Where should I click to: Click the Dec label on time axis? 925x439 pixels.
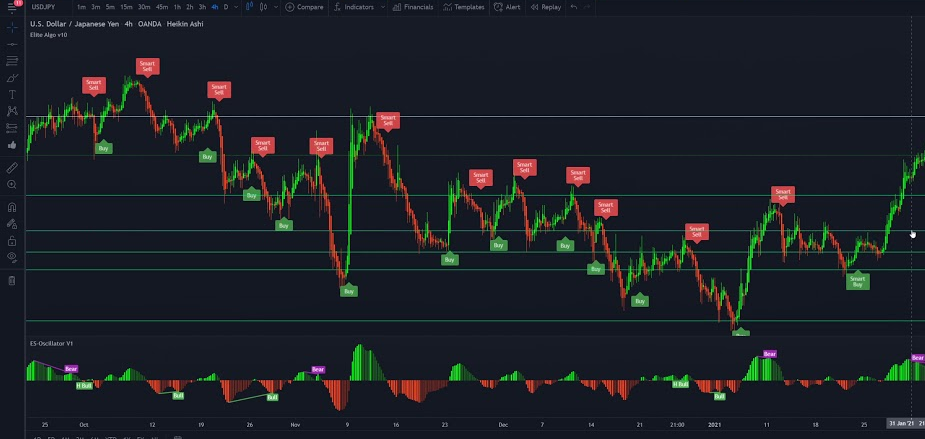coord(503,424)
